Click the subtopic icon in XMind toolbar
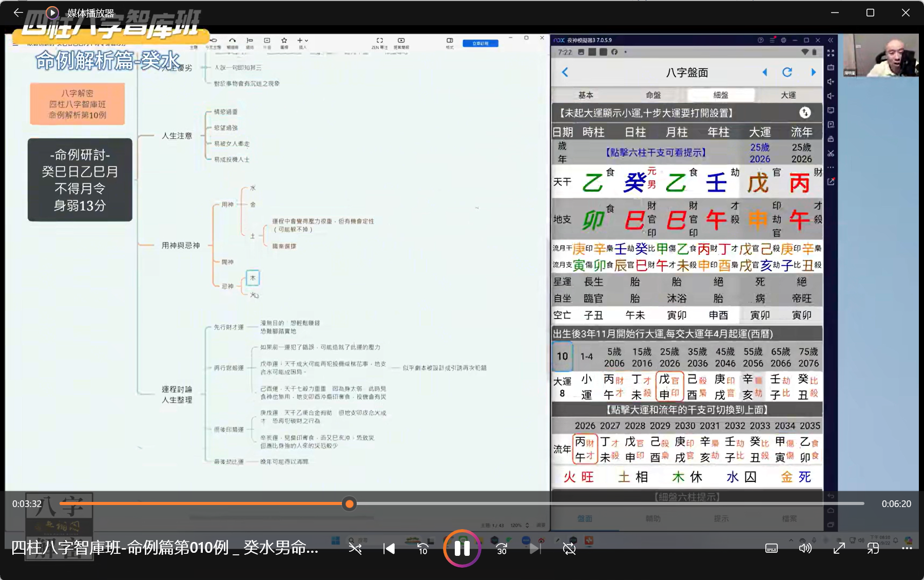 (214, 40)
